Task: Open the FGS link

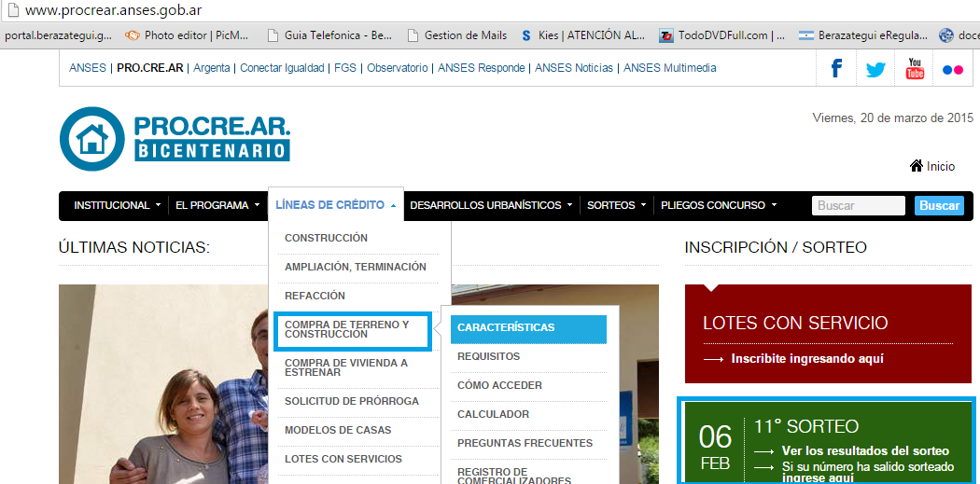Action: coord(345,67)
